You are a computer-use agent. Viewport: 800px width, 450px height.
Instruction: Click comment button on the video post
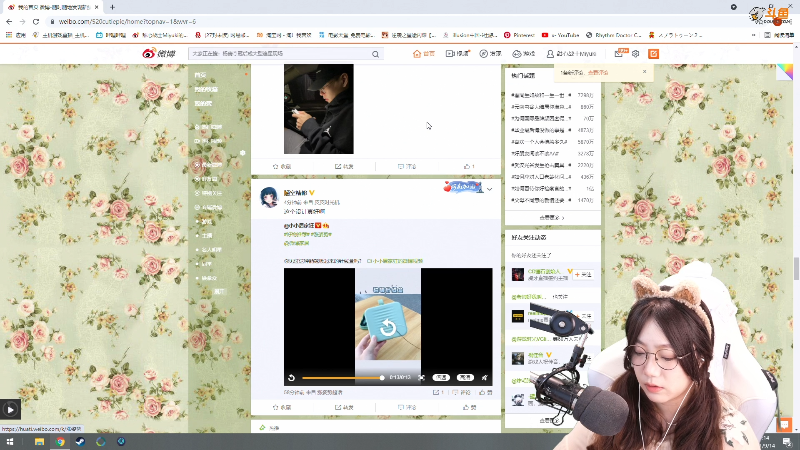click(x=407, y=407)
